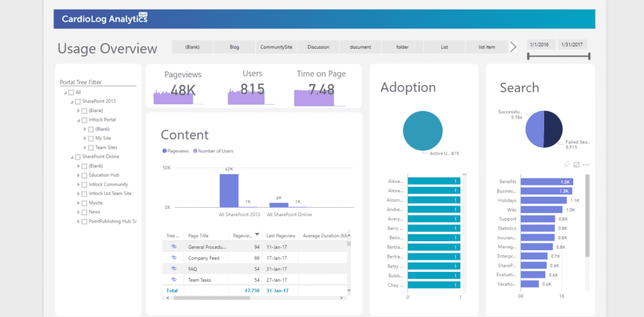The width and height of the screenshot is (644, 317).
Task: Pin the Search keywords visual
Action: click(x=567, y=165)
